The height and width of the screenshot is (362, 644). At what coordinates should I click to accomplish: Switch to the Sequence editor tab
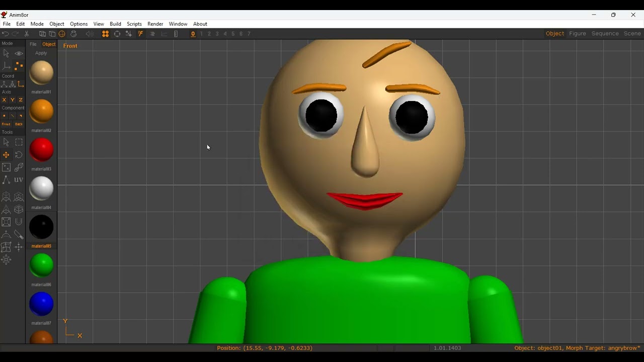click(x=605, y=34)
